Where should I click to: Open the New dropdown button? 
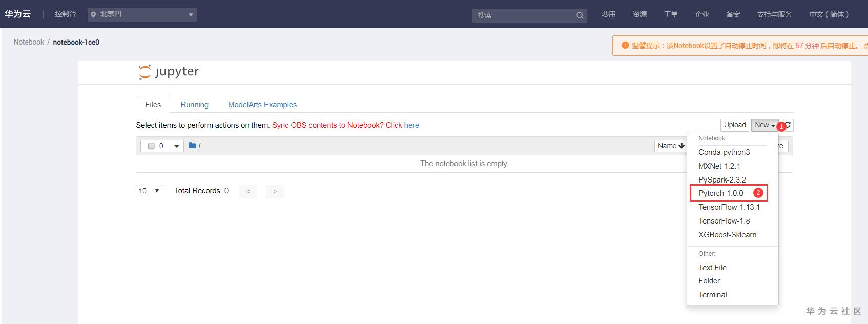(764, 125)
